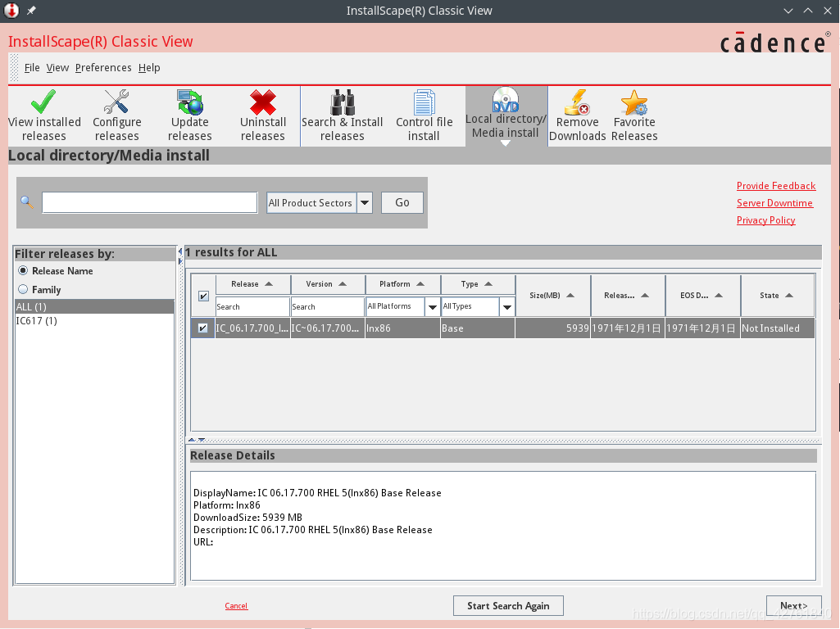Open Privacy Policy link
This screenshot has height=629, width=840.
pos(766,220)
